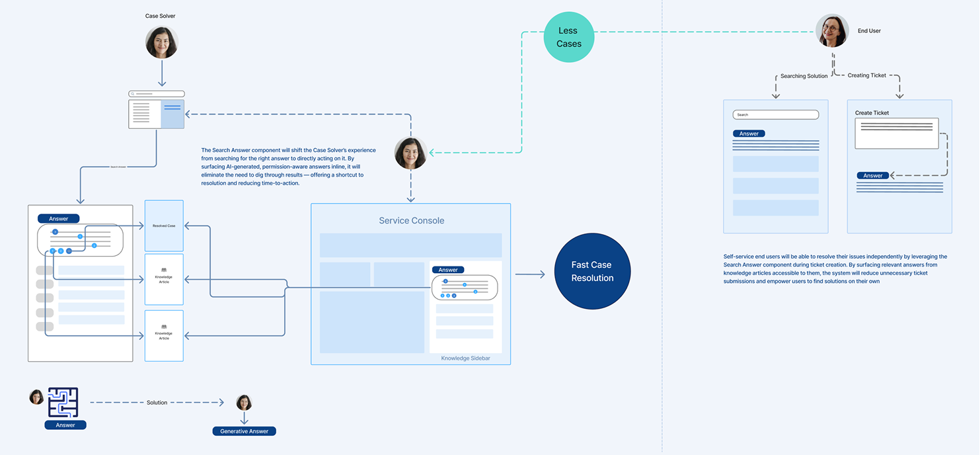Click the Create Ticket heading
Image resolution: width=980 pixels, height=455 pixels.
(872, 112)
